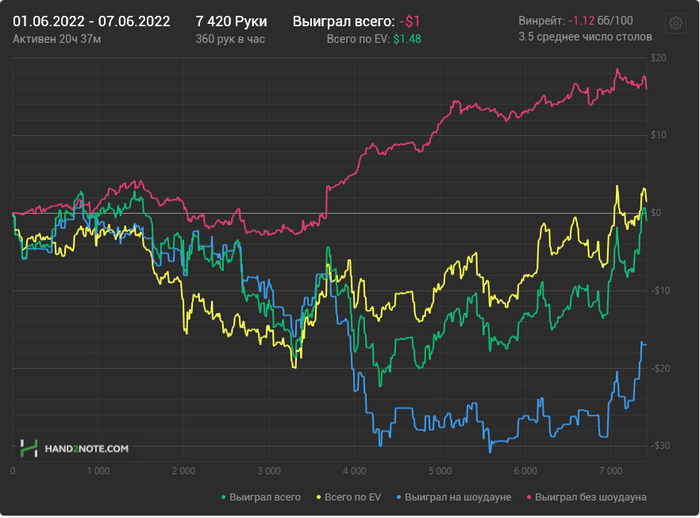Click the Hand2Note logo icon
This screenshot has width=700, height=518.
click(29, 448)
